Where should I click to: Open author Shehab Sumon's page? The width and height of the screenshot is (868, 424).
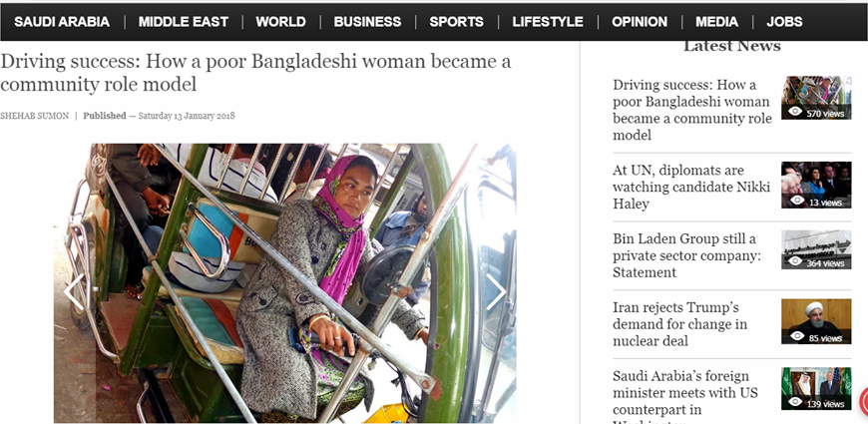[x=34, y=116]
